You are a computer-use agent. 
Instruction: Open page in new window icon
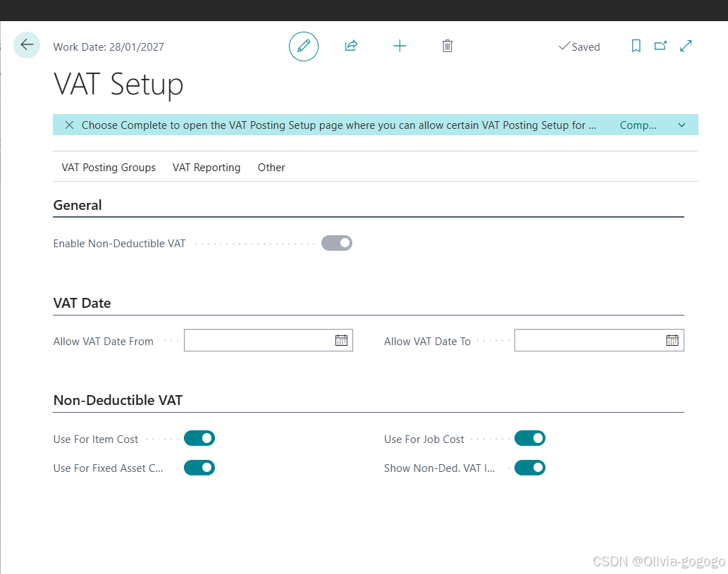(660, 46)
